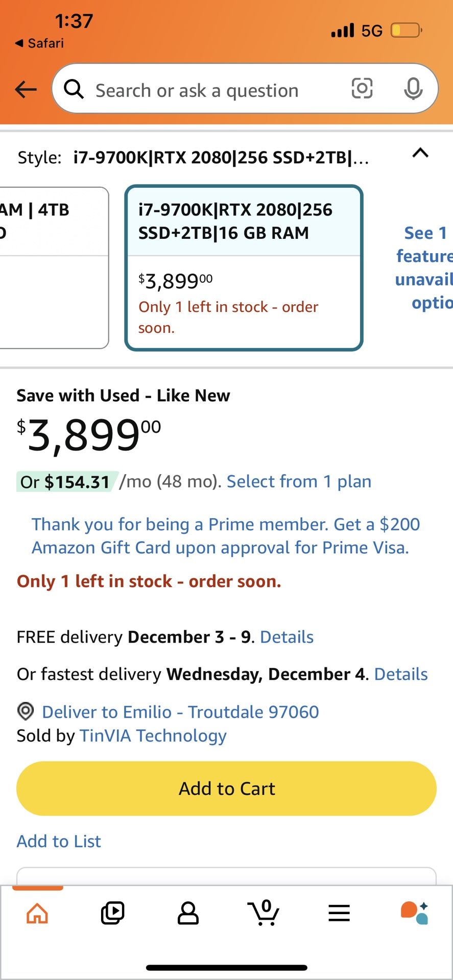The width and height of the screenshot is (453, 980).
Task: Open Add to List link
Action: point(59,841)
